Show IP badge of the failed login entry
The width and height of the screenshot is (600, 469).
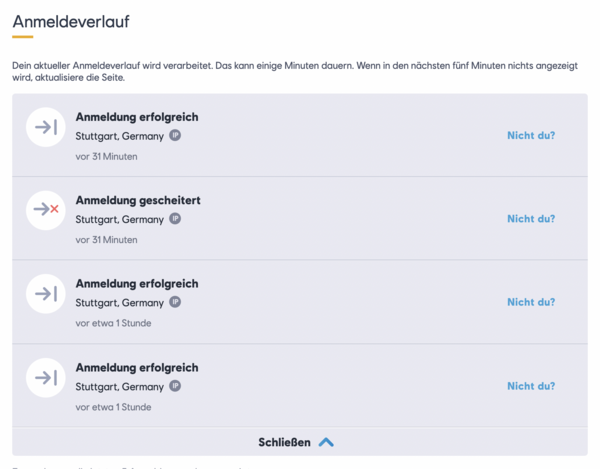coord(175,219)
